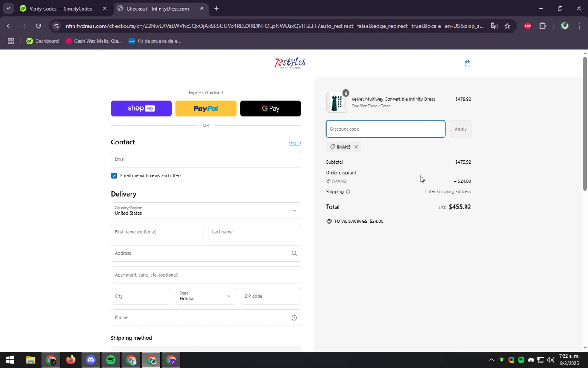
Task: Pay with Google Pay express checkout
Action: pos(270,108)
